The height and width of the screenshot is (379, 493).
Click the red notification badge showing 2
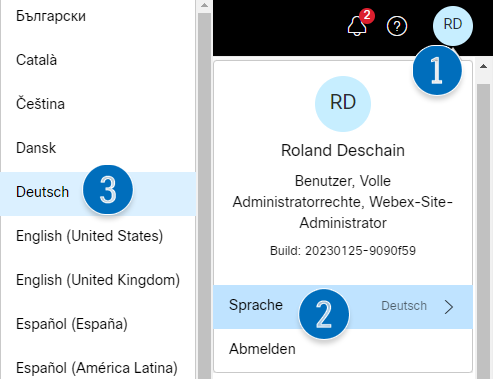point(367,15)
